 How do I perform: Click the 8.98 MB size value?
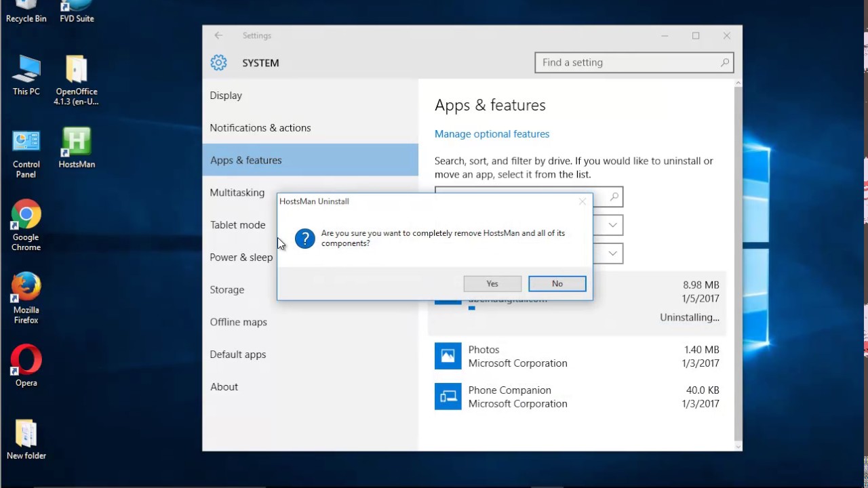[701, 285]
